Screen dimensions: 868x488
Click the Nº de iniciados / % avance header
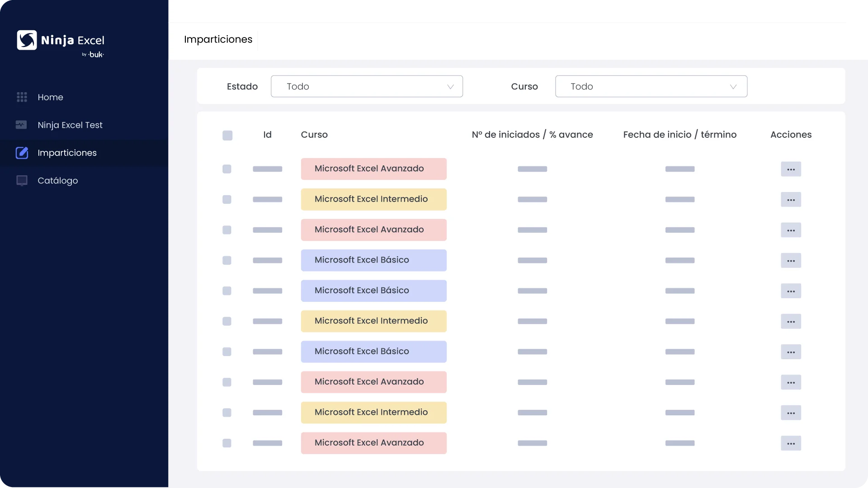pyautogui.click(x=532, y=135)
